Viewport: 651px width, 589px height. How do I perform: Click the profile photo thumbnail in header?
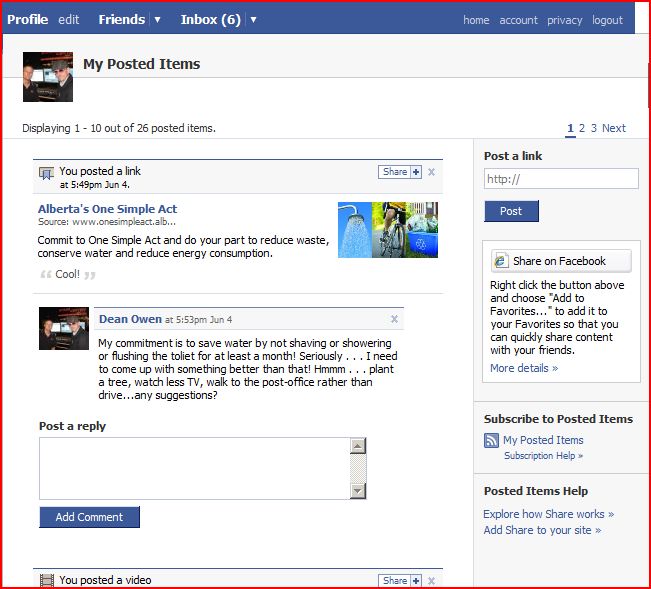pos(48,77)
